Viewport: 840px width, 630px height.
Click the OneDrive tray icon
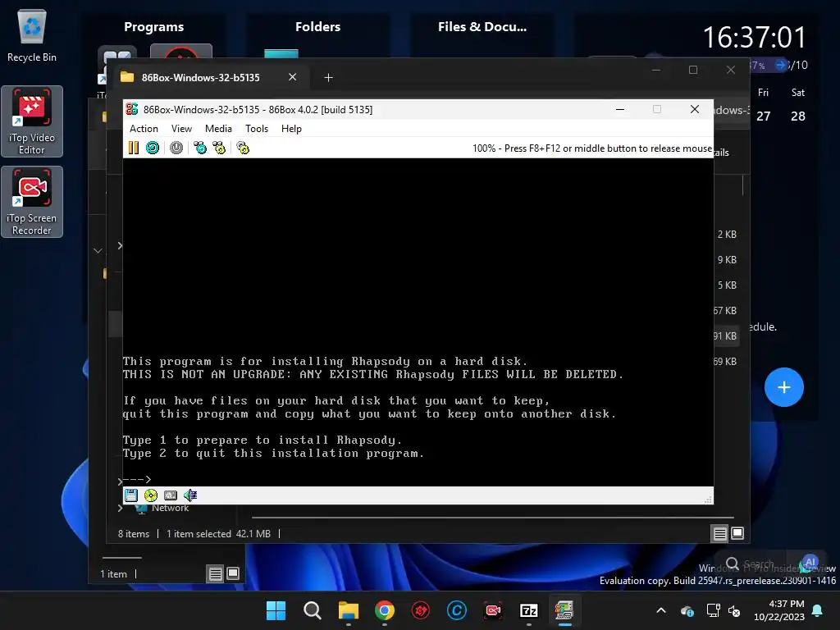click(x=687, y=610)
